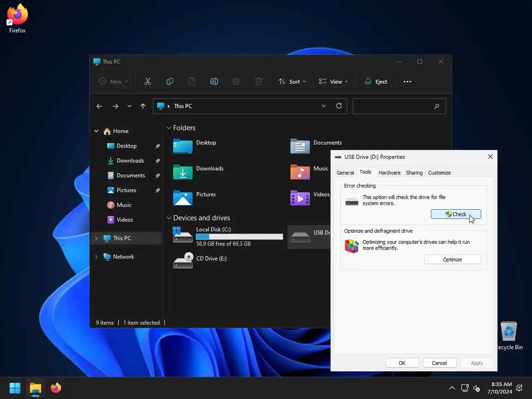This screenshot has width=532, height=399.
Task: Collapse the Folders group
Action: 168,128
